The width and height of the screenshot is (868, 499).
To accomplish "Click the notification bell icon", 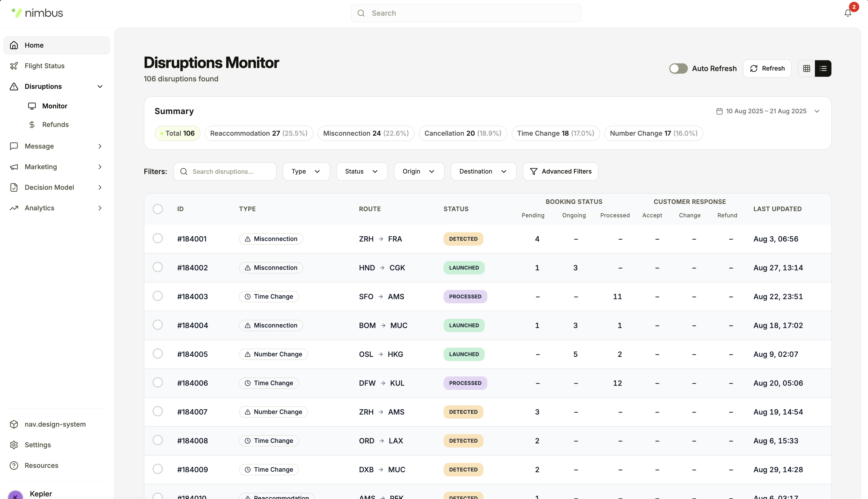I will coord(847,13).
